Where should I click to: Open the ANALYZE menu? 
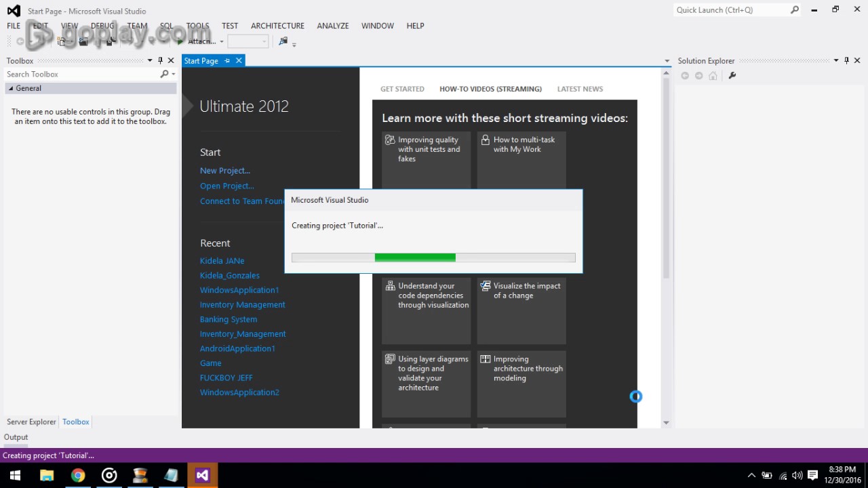333,26
